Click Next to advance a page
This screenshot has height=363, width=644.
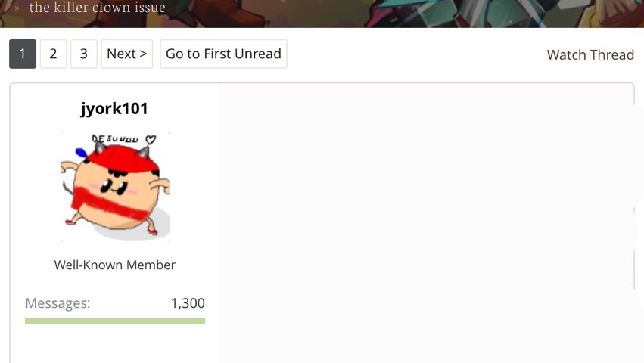[127, 54]
